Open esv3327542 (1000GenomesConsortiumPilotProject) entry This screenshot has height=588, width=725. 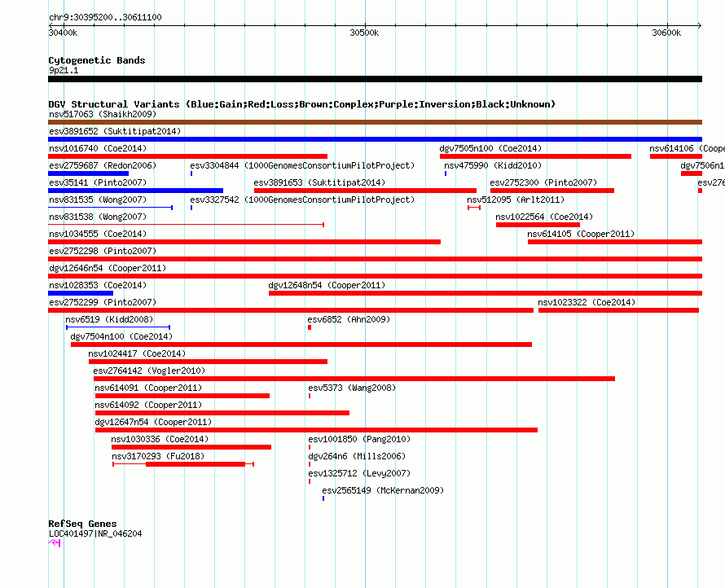click(x=302, y=200)
